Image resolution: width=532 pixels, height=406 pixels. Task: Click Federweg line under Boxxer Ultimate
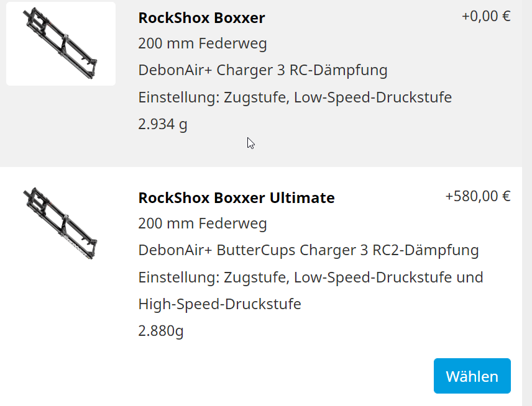click(203, 223)
